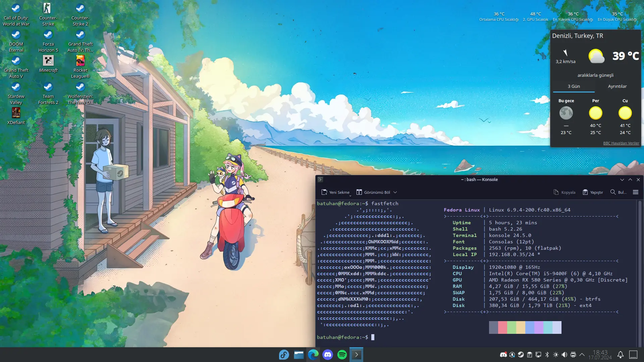Screen dimensions: 644x362
Task: Open the system updates tray icon
Action: tap(512, 355)
